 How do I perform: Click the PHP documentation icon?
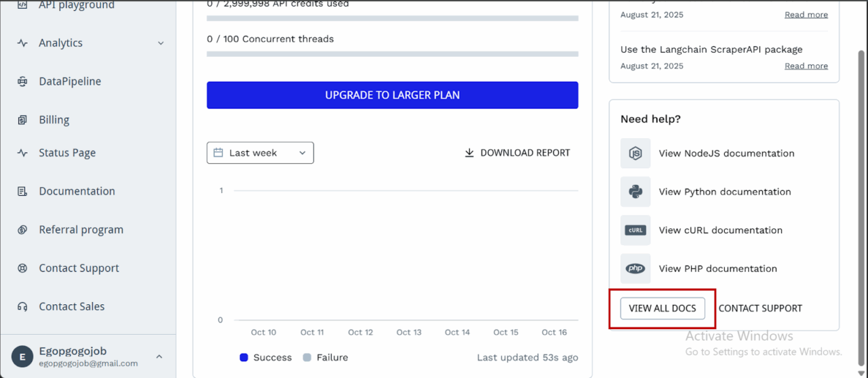click(635, 269)
